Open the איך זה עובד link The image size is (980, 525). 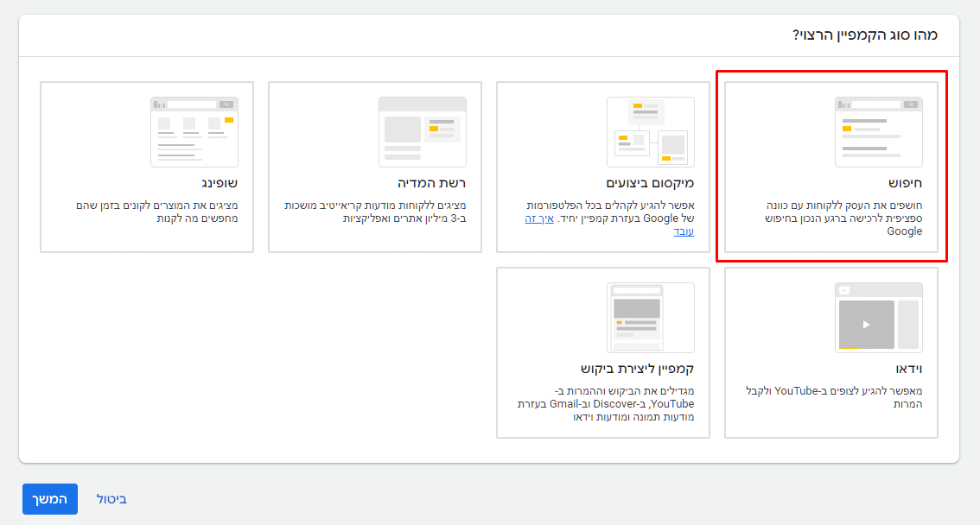tap(609, 225)
